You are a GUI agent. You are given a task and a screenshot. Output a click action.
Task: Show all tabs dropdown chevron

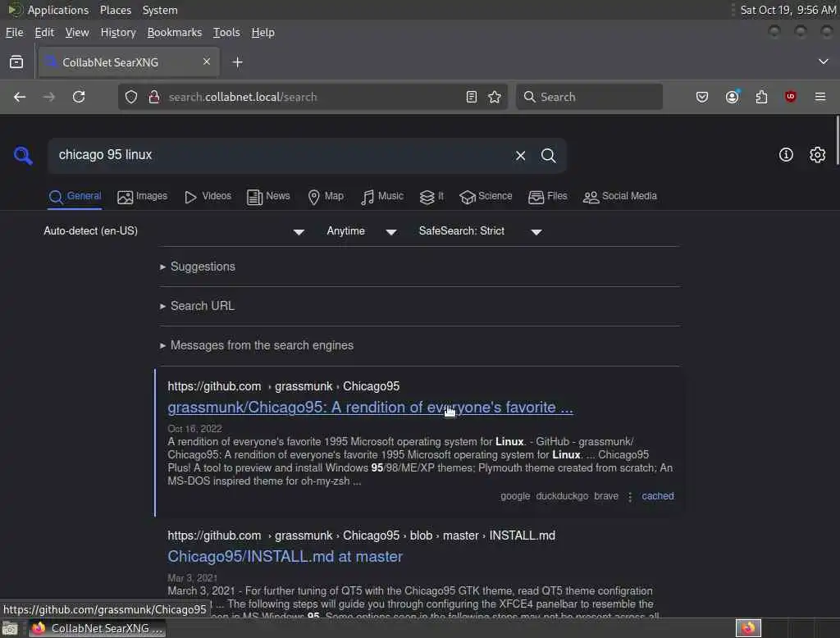(824, 62)
